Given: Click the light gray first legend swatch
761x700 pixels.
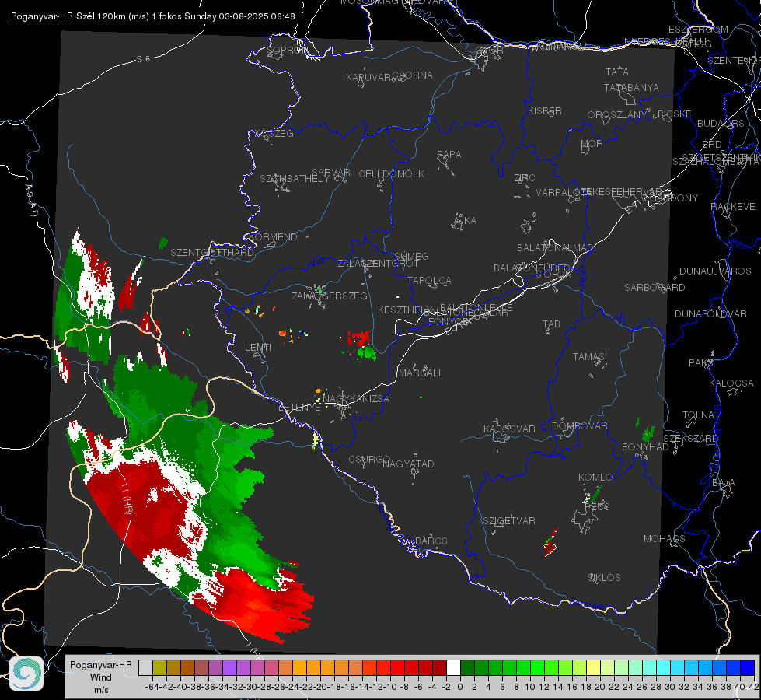Looking at the screenshot, I should pos(145,667).
